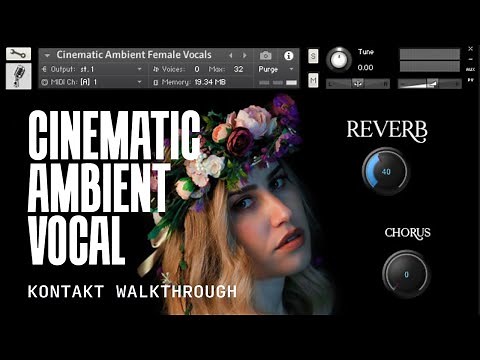Mute the instrument with the M button

pos(313,80)
